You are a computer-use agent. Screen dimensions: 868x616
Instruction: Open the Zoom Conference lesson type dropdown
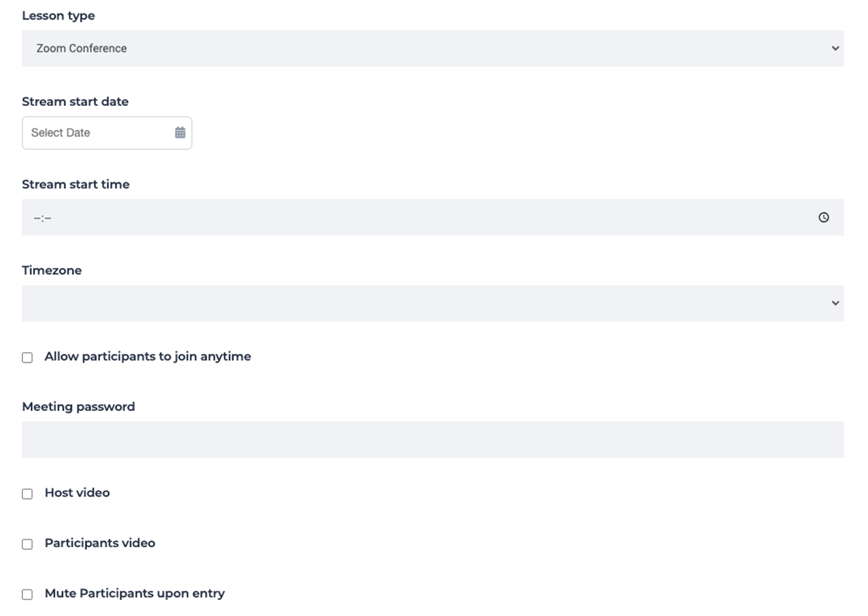pos(431,48)
